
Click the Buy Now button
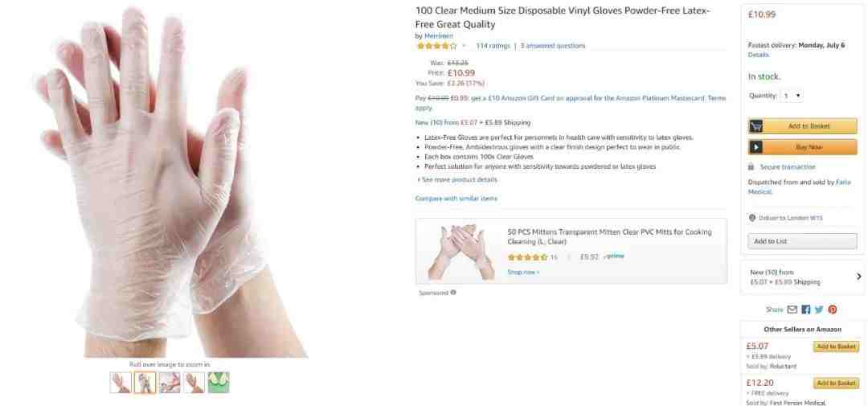point(803,147)
